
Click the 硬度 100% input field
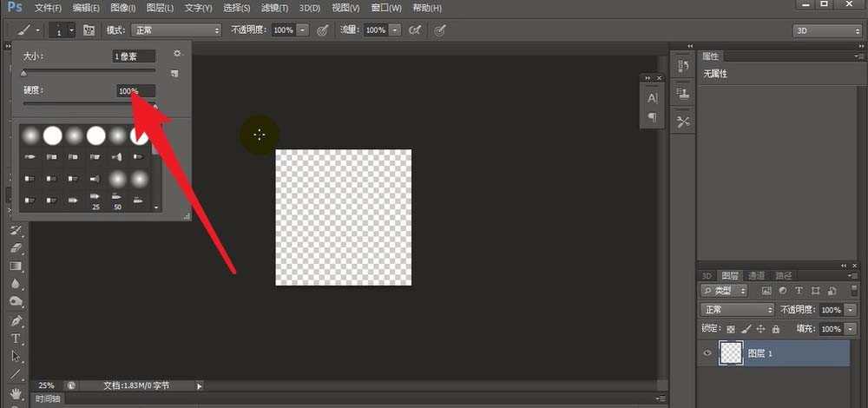click(x=136, y=91)
